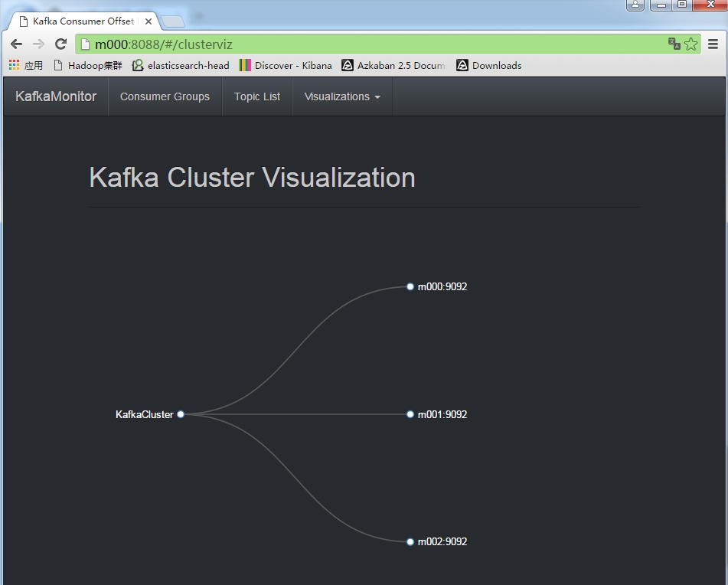Open Topic List in navbar
Image resolution: width=728 pixels, height=585 pixels.
[x=257, y=96]
